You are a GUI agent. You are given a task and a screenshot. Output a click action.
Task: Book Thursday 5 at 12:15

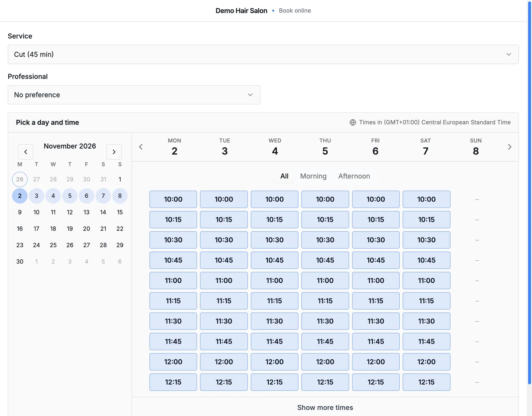(325, 382)
